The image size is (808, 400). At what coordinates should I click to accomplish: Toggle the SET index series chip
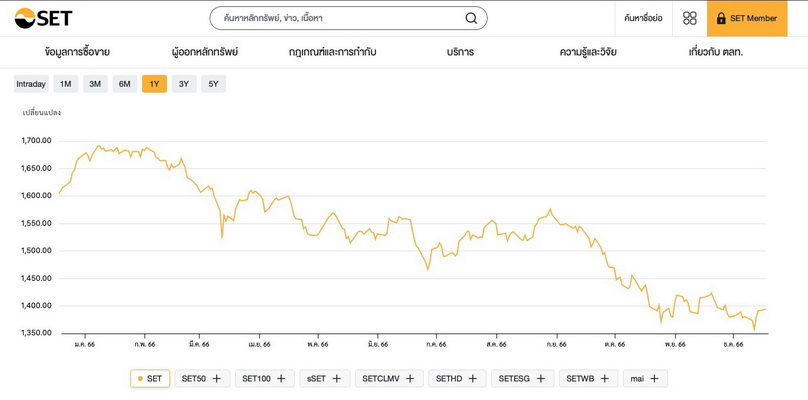click(150, 379)
